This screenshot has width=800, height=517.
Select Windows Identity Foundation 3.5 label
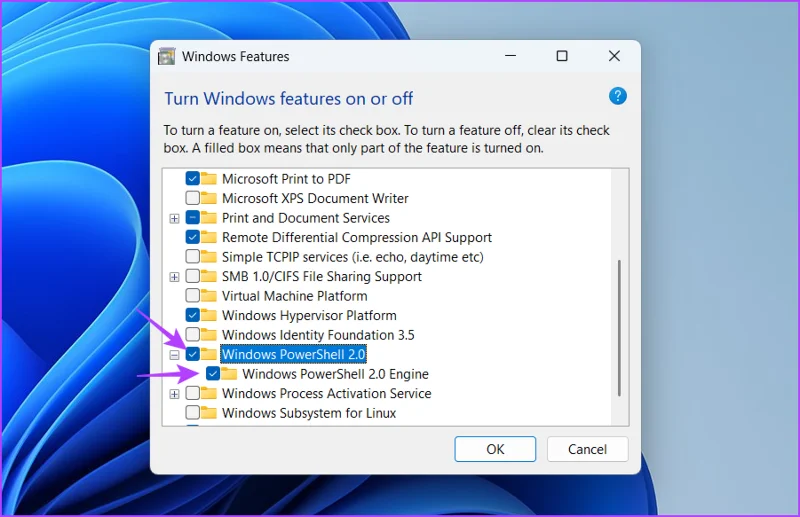tap(318, 335)
